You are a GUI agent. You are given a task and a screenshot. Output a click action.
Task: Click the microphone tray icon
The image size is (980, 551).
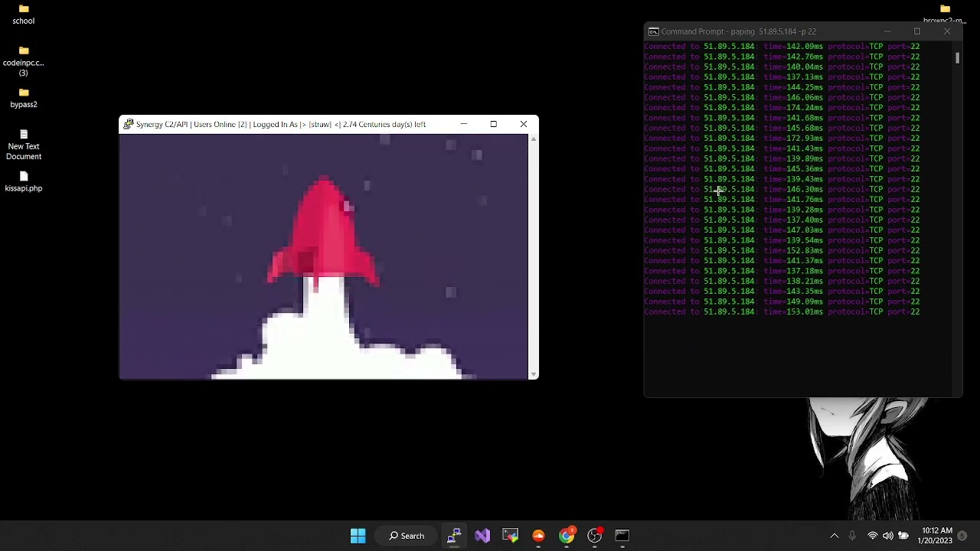(x=852, y=536)
